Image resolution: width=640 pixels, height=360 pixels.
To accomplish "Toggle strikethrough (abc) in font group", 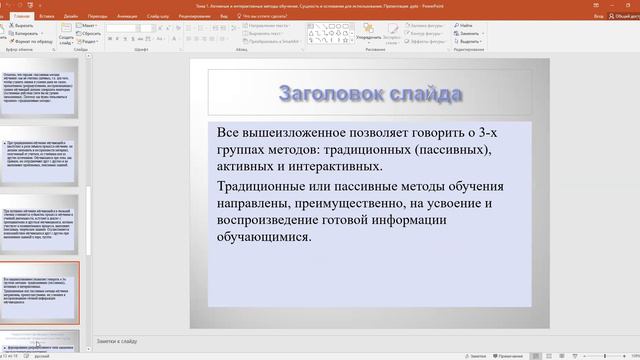I will (140, 39).
